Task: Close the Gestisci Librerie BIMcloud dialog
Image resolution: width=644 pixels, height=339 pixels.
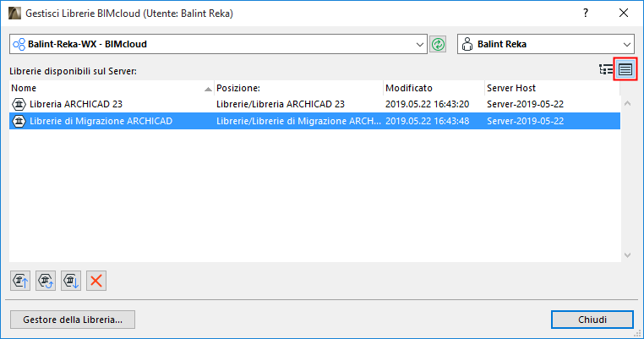Action: point(624,14)
